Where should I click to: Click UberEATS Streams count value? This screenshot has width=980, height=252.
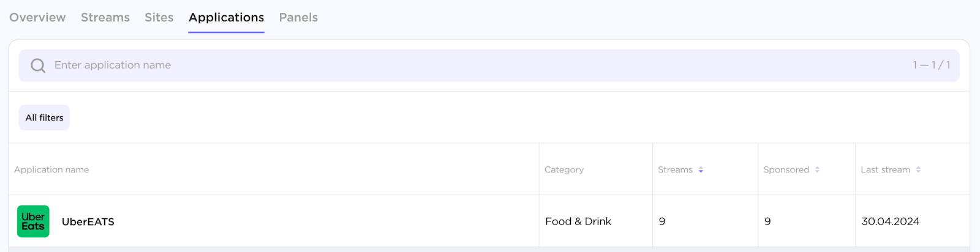coord(662,221)
